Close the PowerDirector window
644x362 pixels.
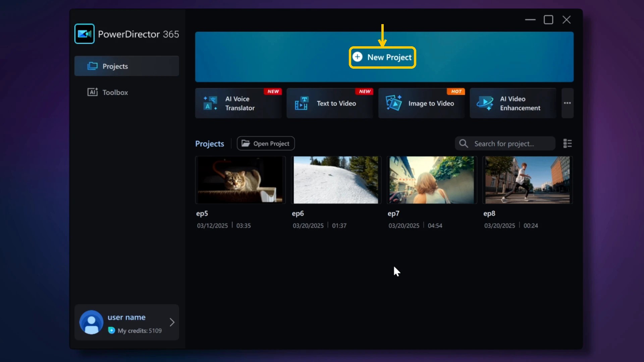click(x=567, y=20)
